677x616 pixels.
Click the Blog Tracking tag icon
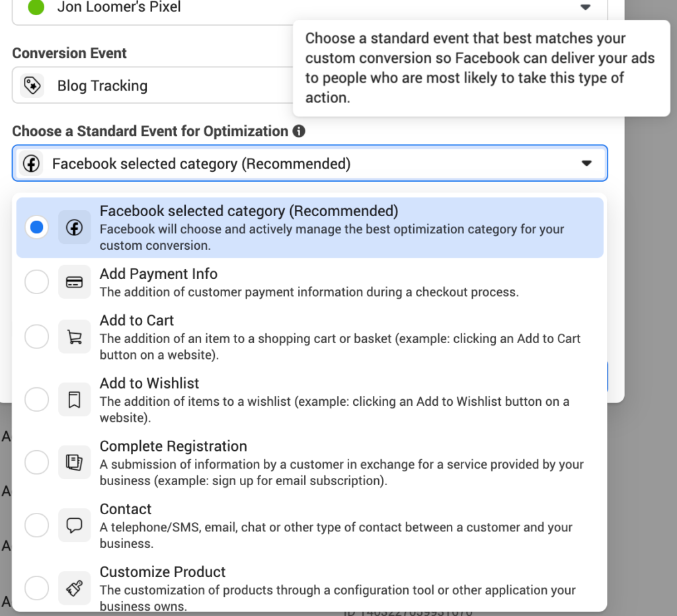pyautogui.click(x=31, y=85)
